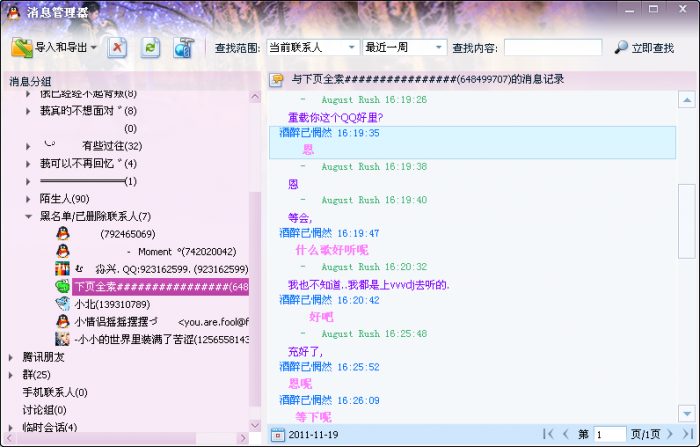Expand the '群(25)' node

pos(11,375)
